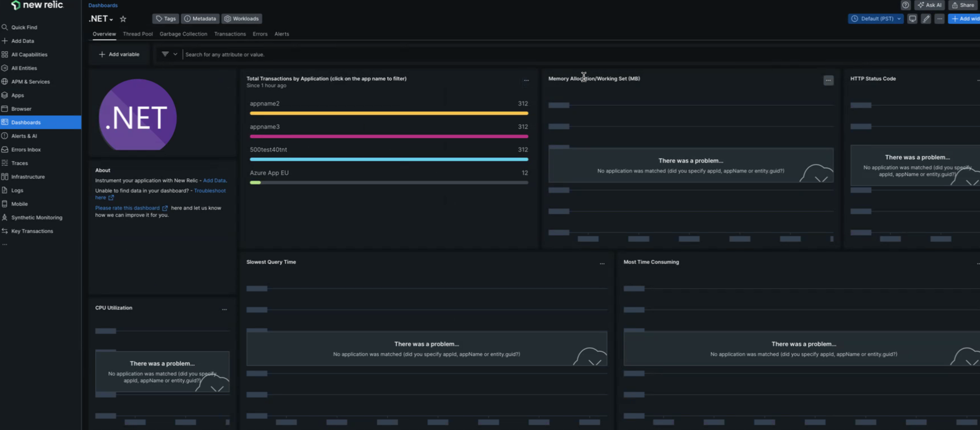Favorite the .NET dashboard with star
Screen dimensions: 980x430
[123, 19]
